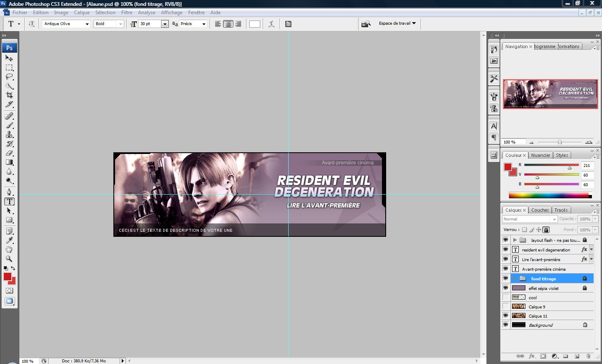Open the Character and Paragraph palettes
Screen dimensions: 602x364
coord(288,24)
